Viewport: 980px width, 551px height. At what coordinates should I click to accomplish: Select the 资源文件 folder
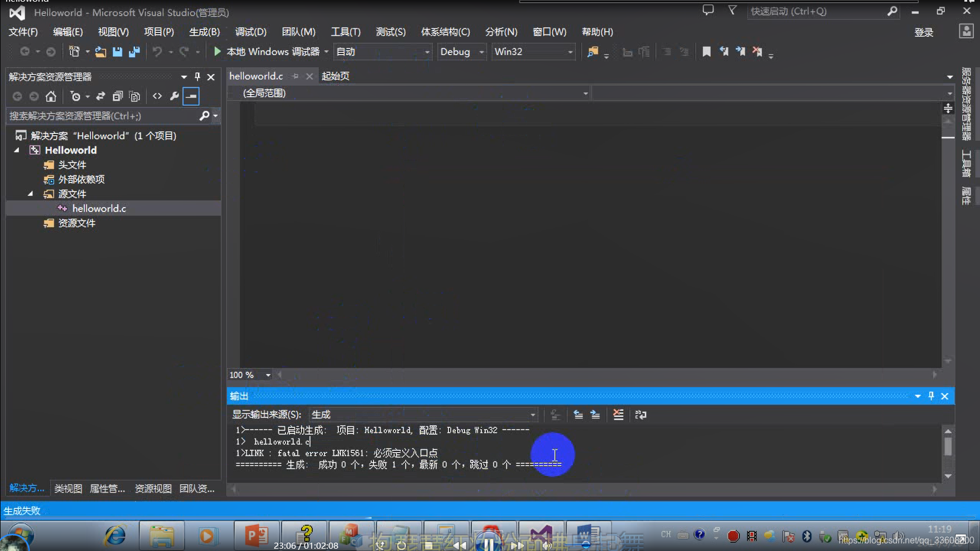[77, 223]
